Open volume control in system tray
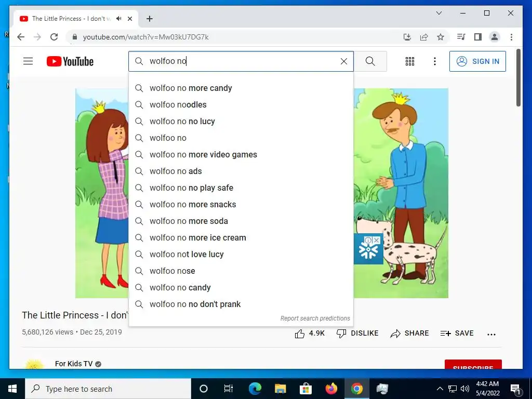 coord(465,389)
